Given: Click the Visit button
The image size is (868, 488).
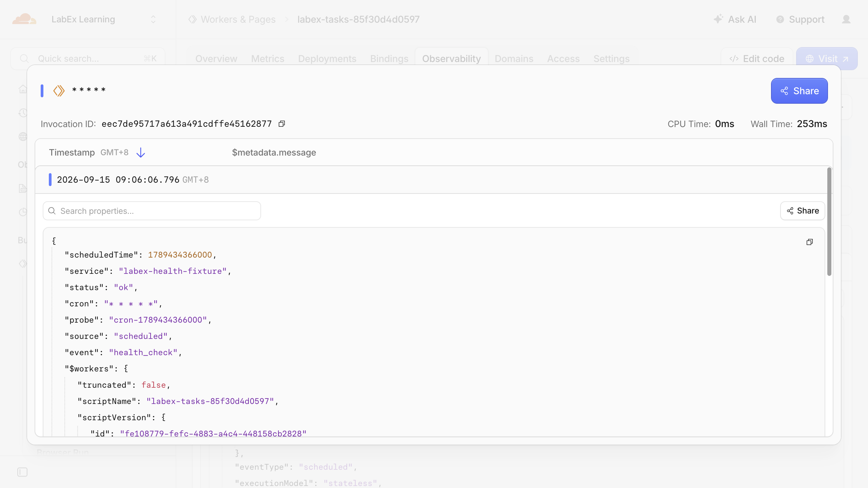Looking at the screenshot, I should tap(827, 59).
